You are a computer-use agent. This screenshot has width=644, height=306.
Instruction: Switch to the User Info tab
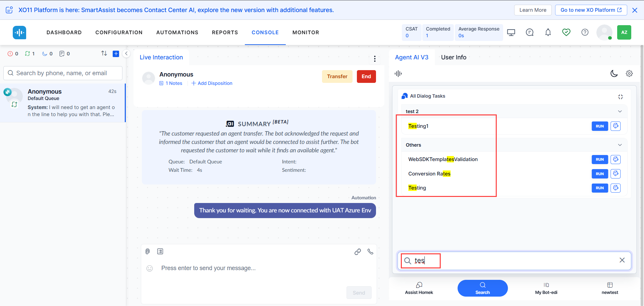coord(453,57)
